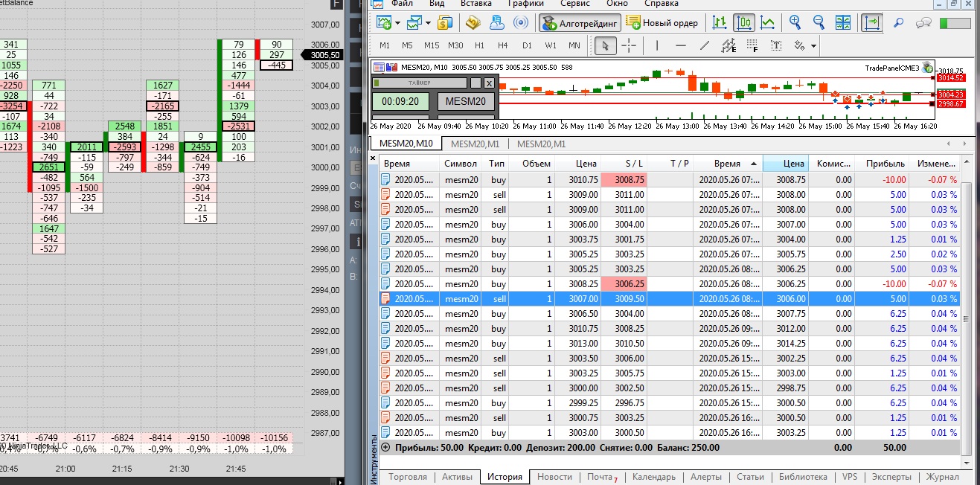Close the timer panel with X
This screenshot has height=485, width=980.
point(488,83)
